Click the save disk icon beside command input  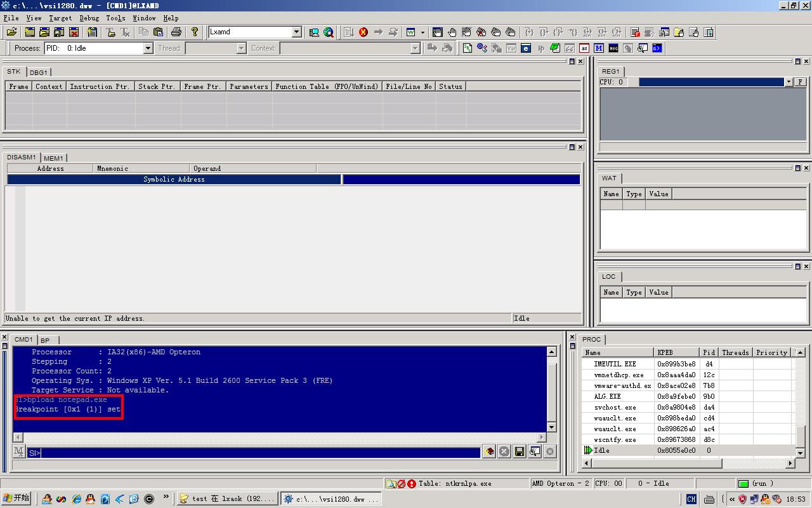520,451
